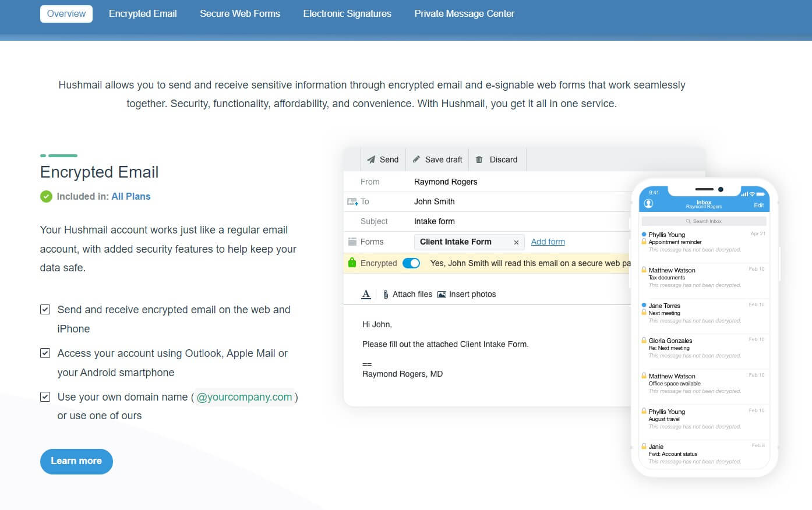Click the paper plane Send icon
The width and height of the screenshot is (812, 510).
371,160
